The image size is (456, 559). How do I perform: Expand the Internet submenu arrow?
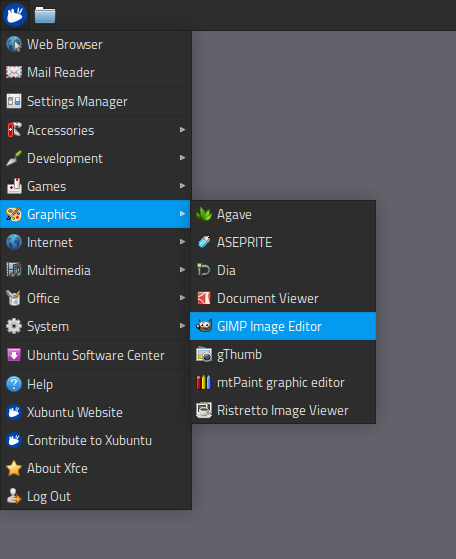coord(183,242)
